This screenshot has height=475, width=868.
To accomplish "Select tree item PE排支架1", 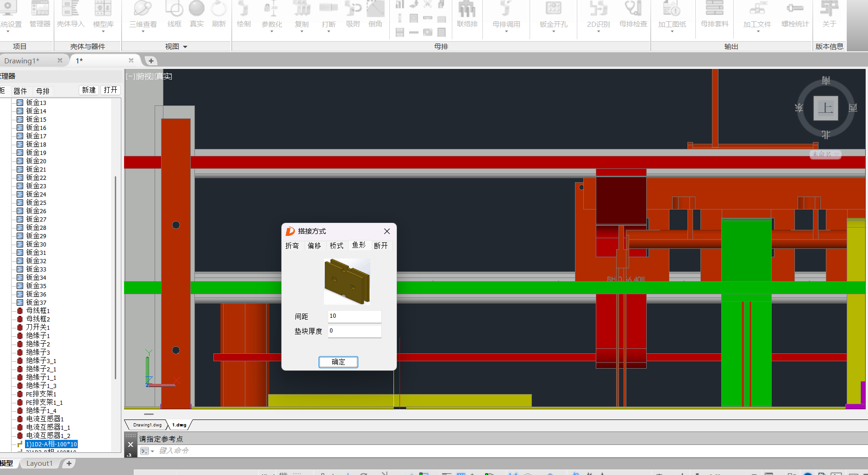I will coord(41,394).
